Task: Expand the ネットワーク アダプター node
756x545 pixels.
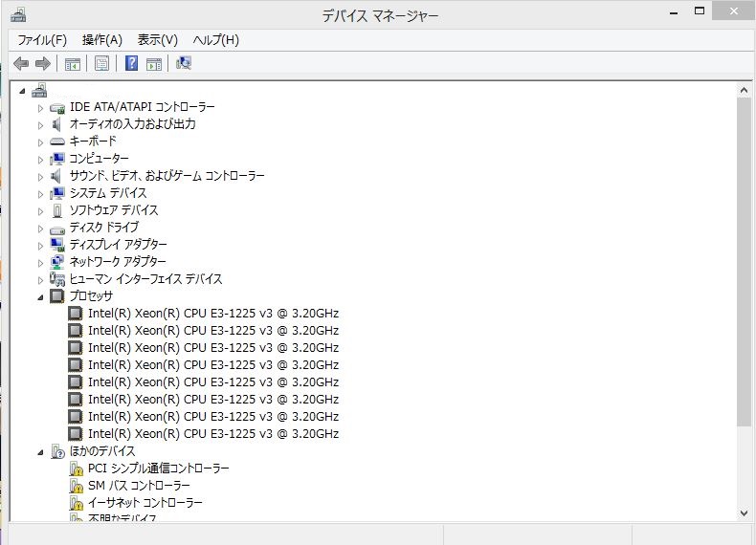Action: pyautogui.click(x=40, y=263)
